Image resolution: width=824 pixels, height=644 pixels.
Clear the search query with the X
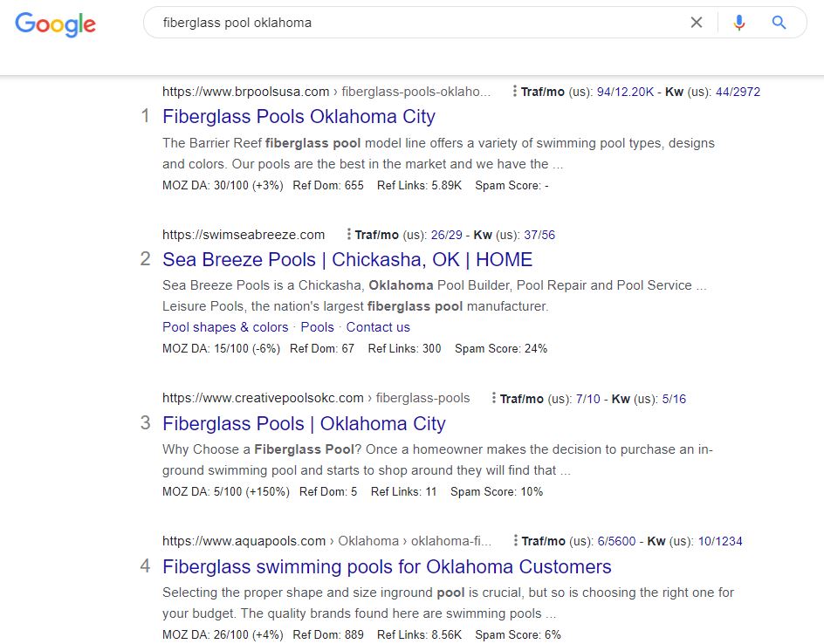click(x=697, y=23)
